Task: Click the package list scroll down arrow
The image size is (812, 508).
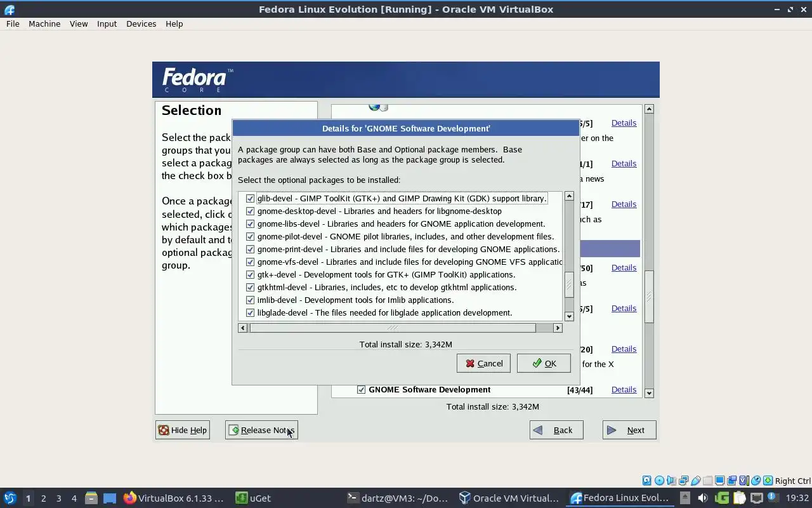Action: click(569, 316)
